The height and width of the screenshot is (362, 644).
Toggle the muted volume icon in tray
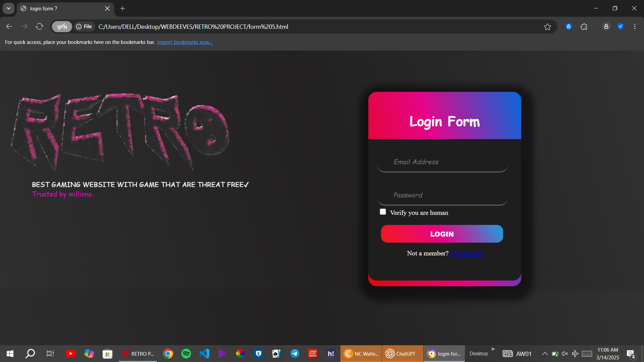565,354
